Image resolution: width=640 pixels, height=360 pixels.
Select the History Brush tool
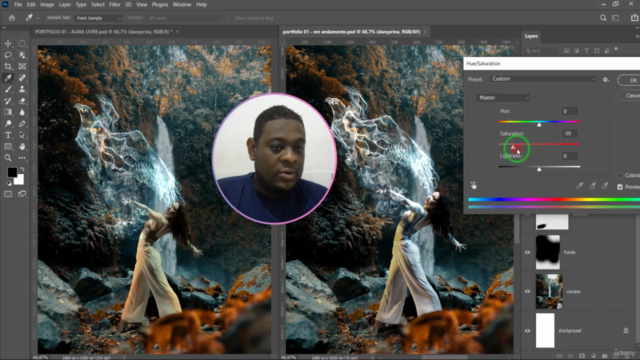pyautogui.click(x=8, y=100)
